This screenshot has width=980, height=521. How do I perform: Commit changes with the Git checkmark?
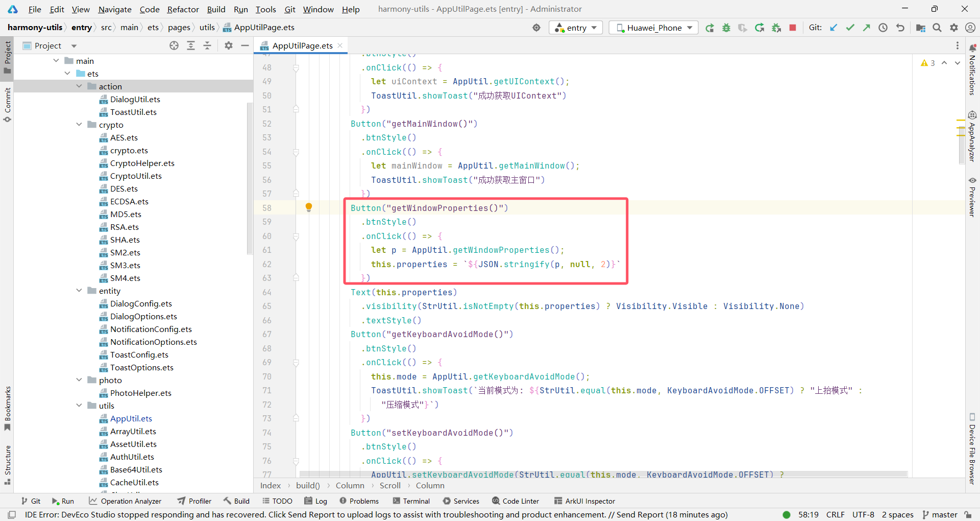click(x=850, y=28)
